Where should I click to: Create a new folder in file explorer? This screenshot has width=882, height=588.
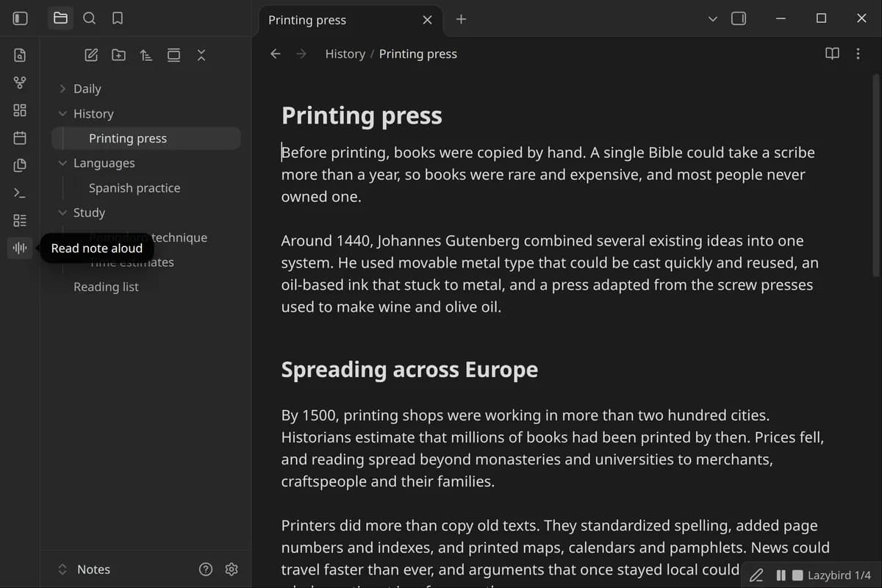[118, 55]
